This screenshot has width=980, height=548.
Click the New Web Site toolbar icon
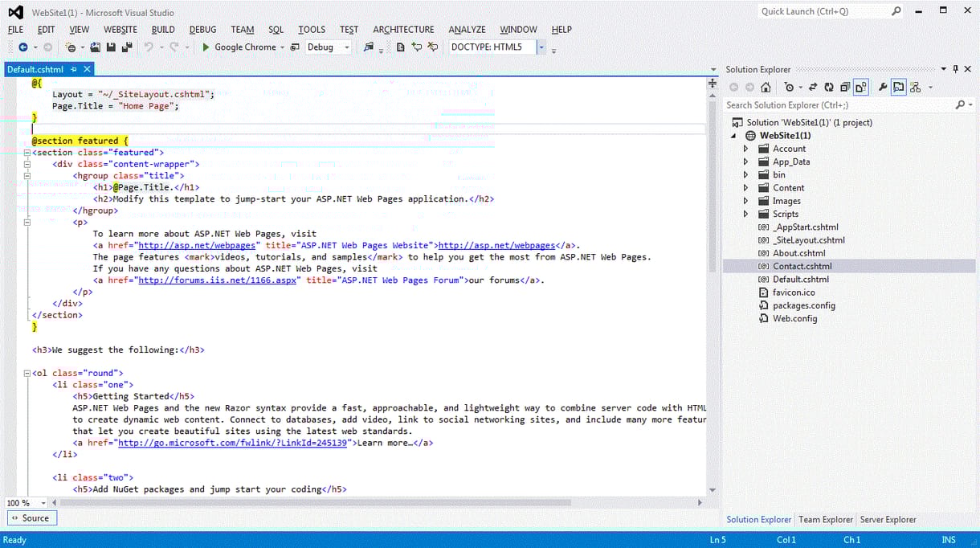tap(71, 47)
